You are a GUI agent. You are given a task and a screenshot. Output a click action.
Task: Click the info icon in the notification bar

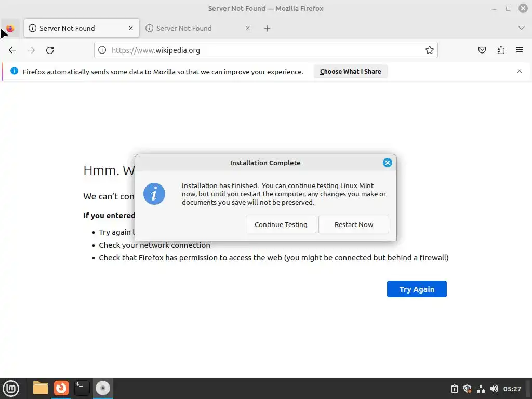[x=14, y=71]
